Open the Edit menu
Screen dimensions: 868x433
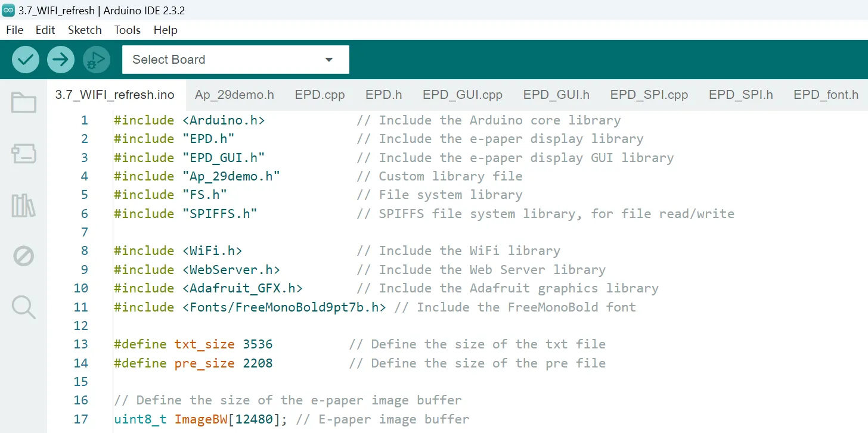click(45, 30)
